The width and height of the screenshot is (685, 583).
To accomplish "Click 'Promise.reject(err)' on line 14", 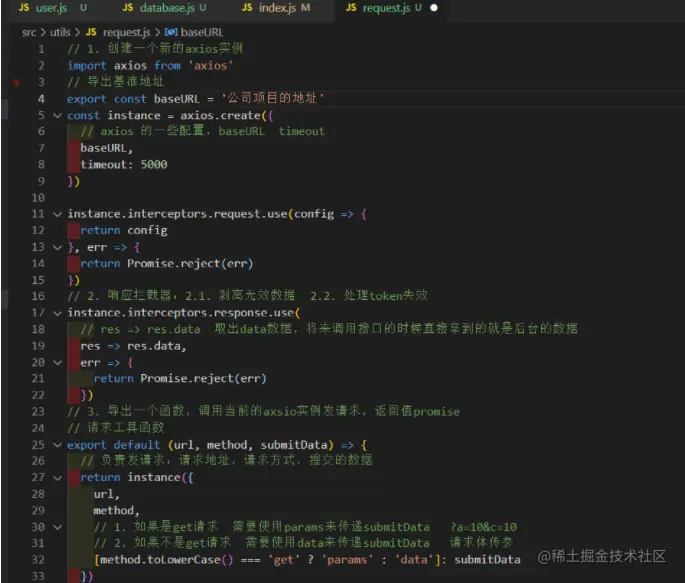I will pyautogui.click(x=190, y=264).
